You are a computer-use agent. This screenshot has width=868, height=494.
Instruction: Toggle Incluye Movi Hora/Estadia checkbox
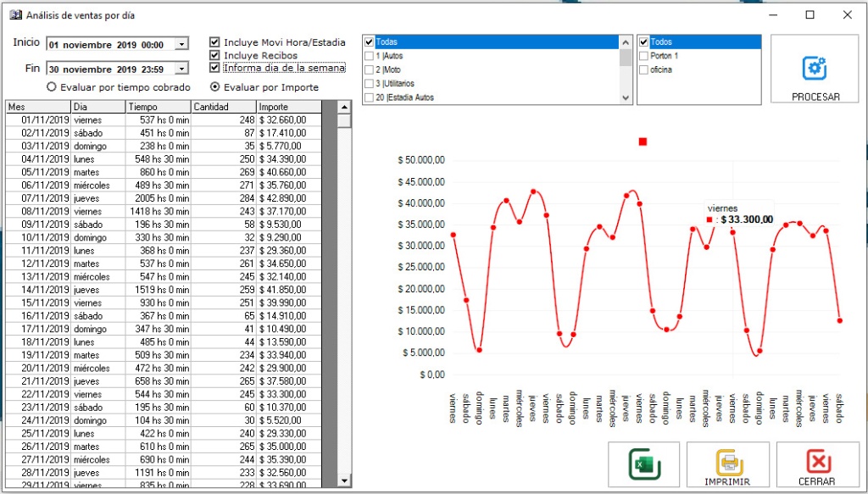click(x=215, y=42)
